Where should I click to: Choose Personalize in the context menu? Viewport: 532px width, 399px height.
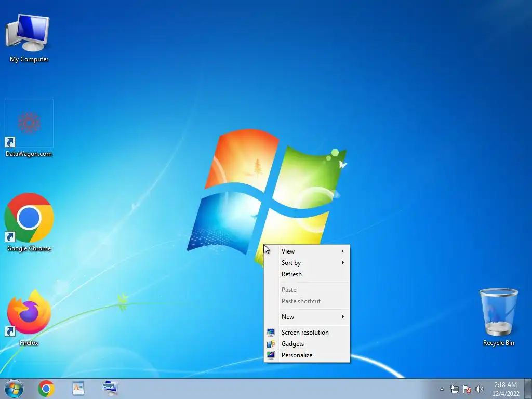pos(307,355)
